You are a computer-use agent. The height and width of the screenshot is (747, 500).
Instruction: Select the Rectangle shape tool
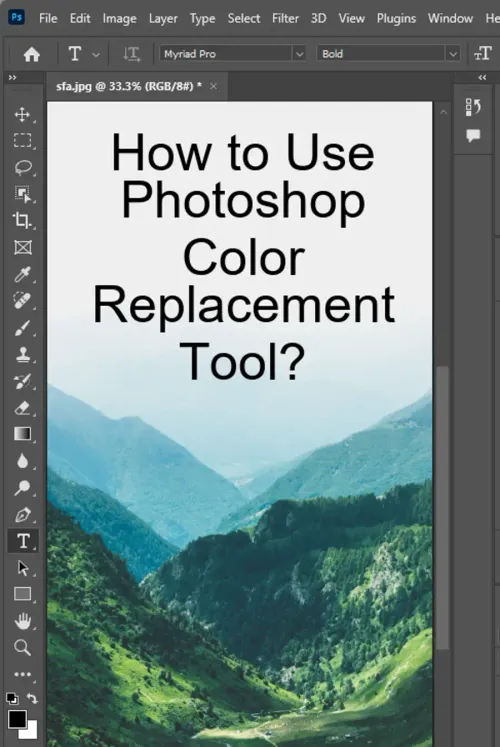point(22,594)
